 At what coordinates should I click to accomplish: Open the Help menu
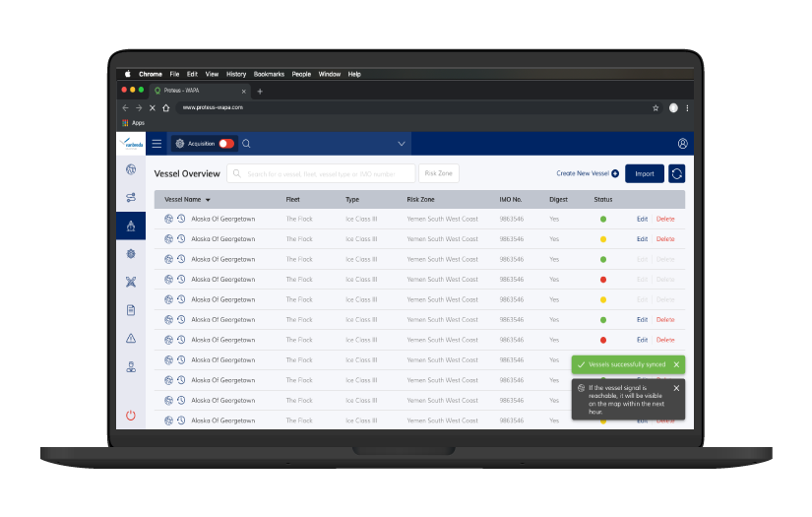pos(354,74)
